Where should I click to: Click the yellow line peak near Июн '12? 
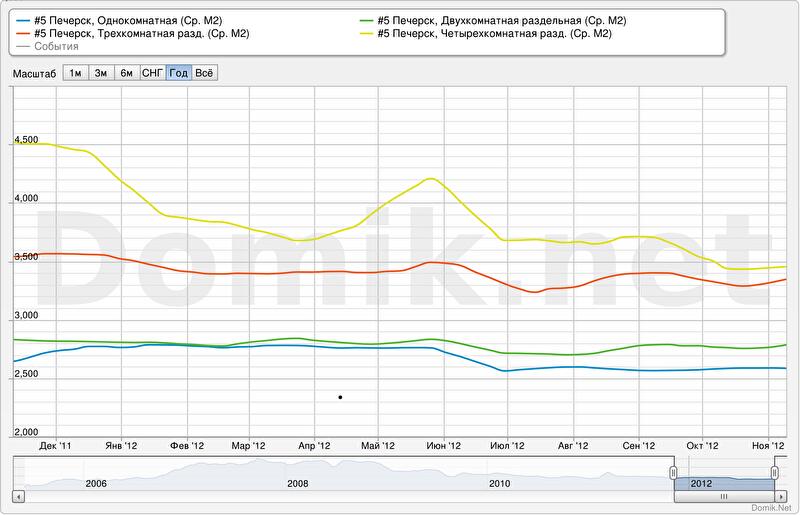click(x=431, y=179)
